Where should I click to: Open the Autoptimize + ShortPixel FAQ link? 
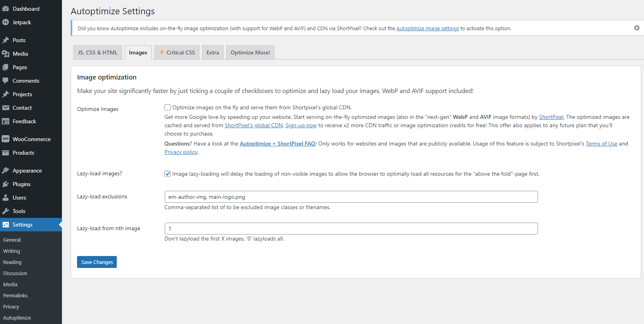coord(277,144)
